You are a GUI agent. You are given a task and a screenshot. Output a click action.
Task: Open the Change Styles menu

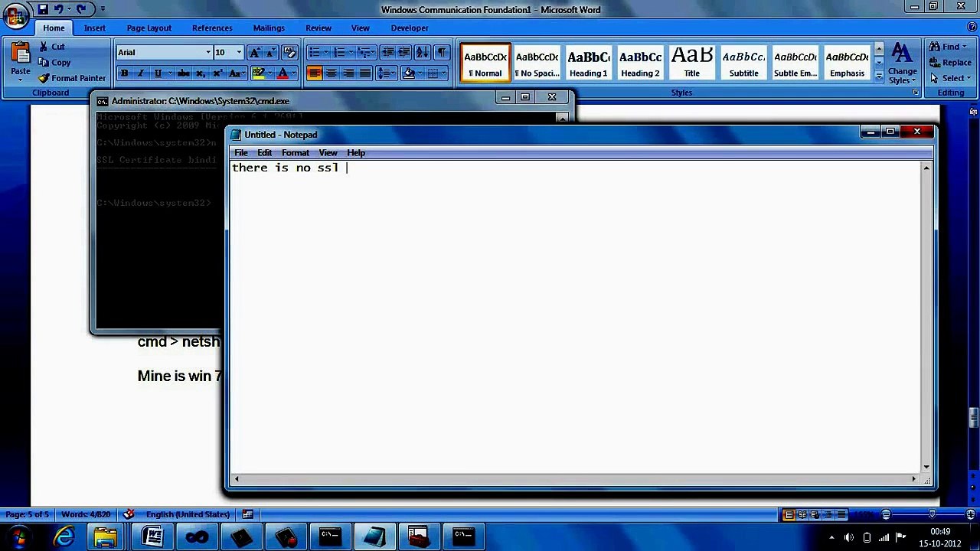click(902, 63)
